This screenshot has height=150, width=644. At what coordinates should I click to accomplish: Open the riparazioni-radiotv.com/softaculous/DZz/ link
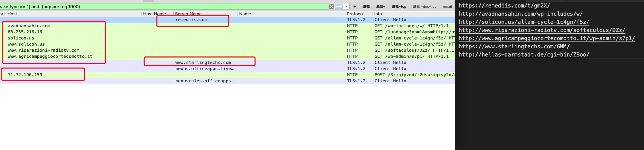point(542,30)
